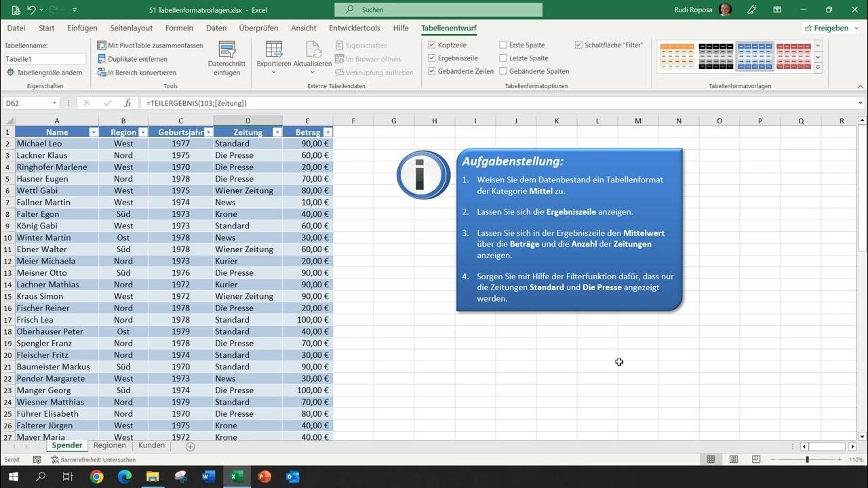Click the insert function fx icon

pyautogui.click(x=127, y=103)
